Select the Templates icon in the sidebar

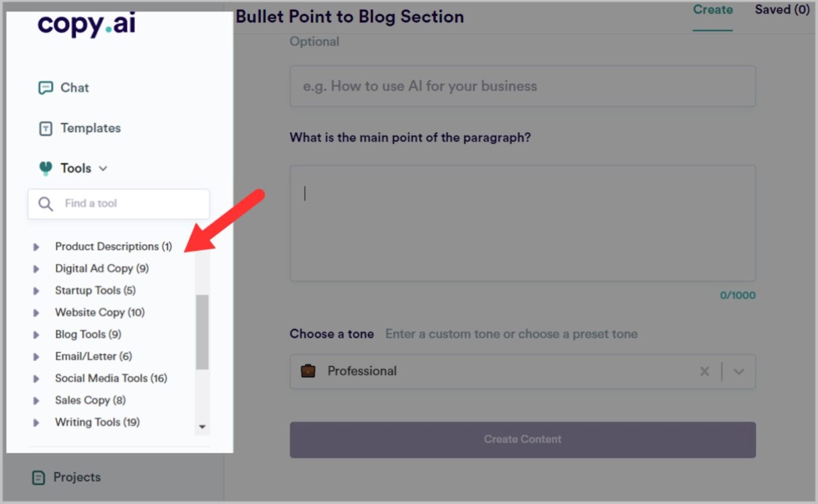(x=43, y=128)
